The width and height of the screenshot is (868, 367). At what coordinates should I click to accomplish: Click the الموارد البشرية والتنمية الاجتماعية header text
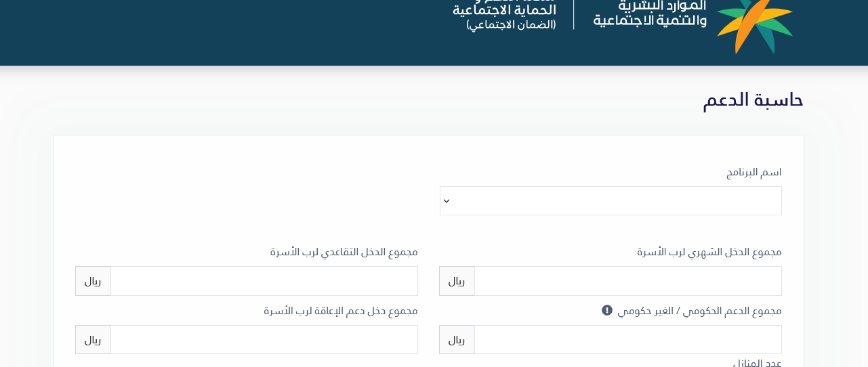tap(650, 14)
